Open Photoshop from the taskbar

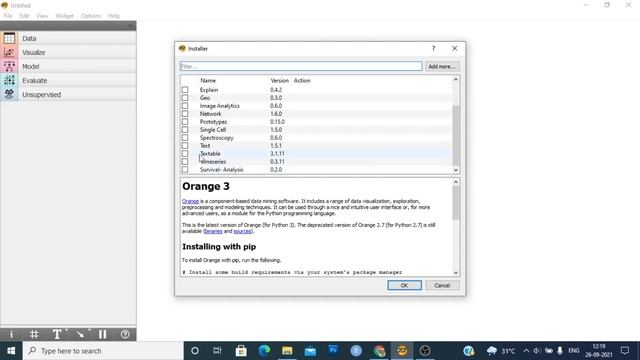coord(333,351)
